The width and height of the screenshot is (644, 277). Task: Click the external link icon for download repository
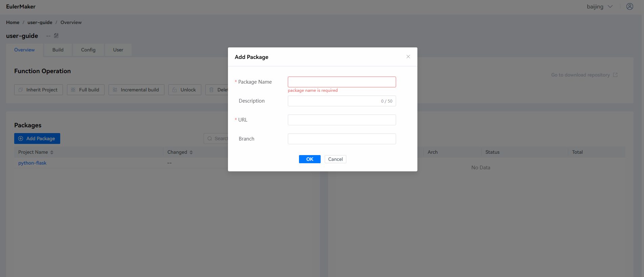pos(615,75)
